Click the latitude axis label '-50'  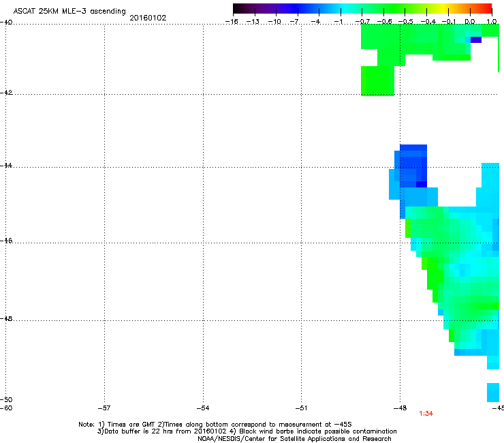pos(6,399)
